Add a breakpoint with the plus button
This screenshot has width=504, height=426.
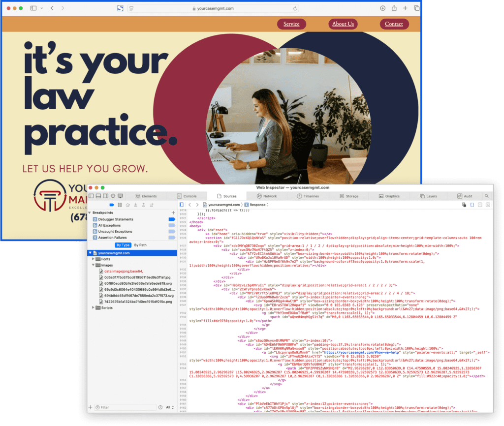173,213
